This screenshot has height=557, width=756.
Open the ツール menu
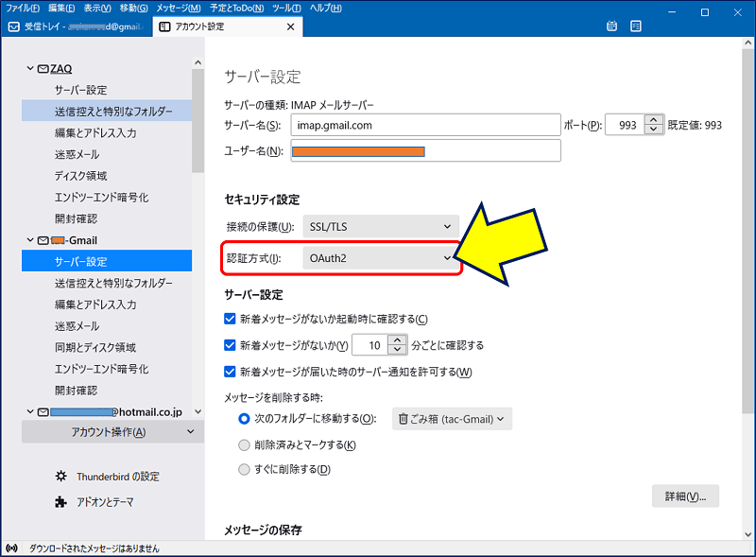click(x=286, y=9)
